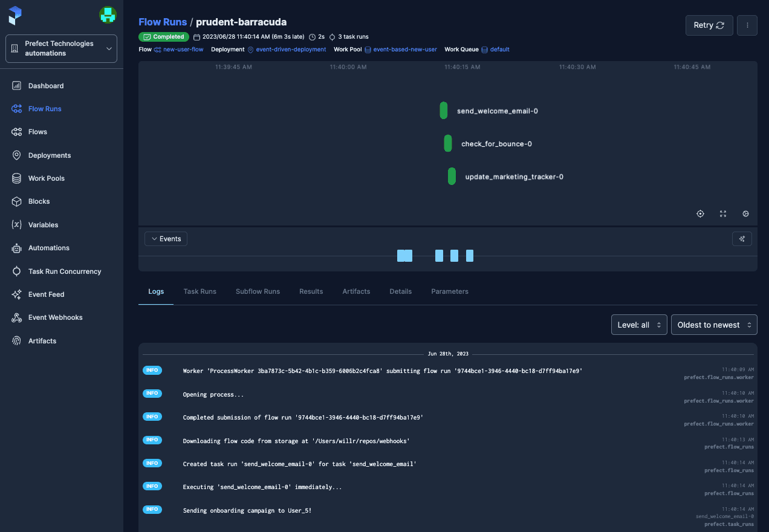Click the user avatar icon

[108, 15]
